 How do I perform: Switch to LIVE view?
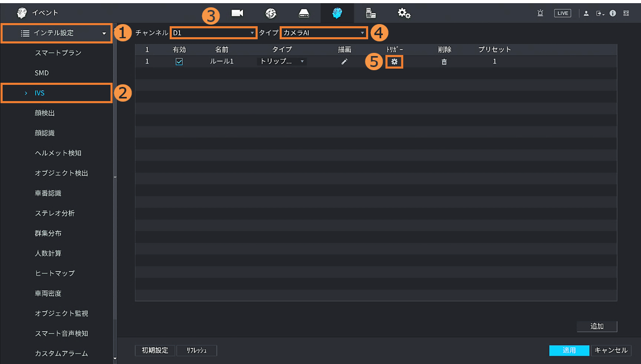coord(562,13)
